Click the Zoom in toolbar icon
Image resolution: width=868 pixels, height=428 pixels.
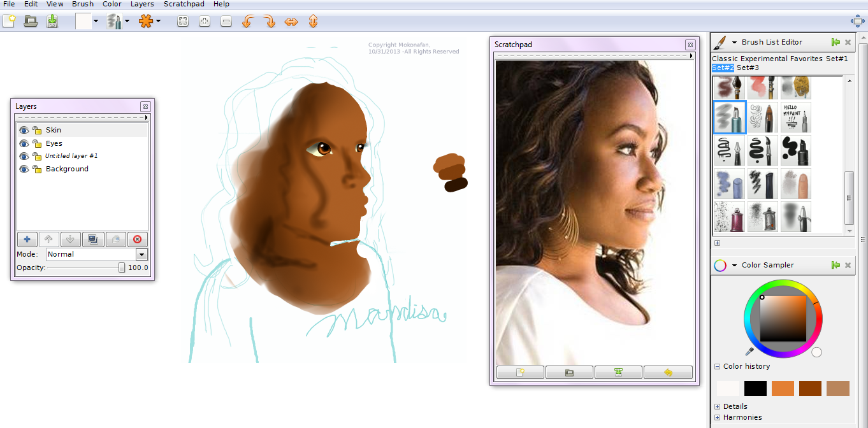(205, 22)
